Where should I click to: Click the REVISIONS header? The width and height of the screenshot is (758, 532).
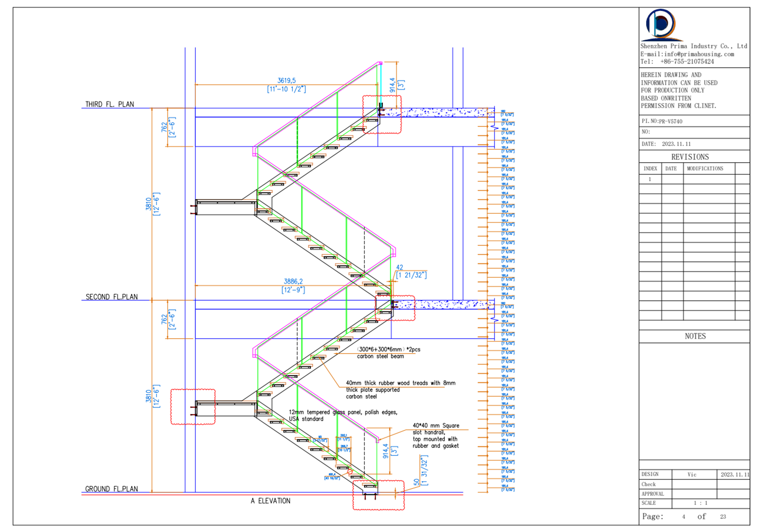[690, 157]
